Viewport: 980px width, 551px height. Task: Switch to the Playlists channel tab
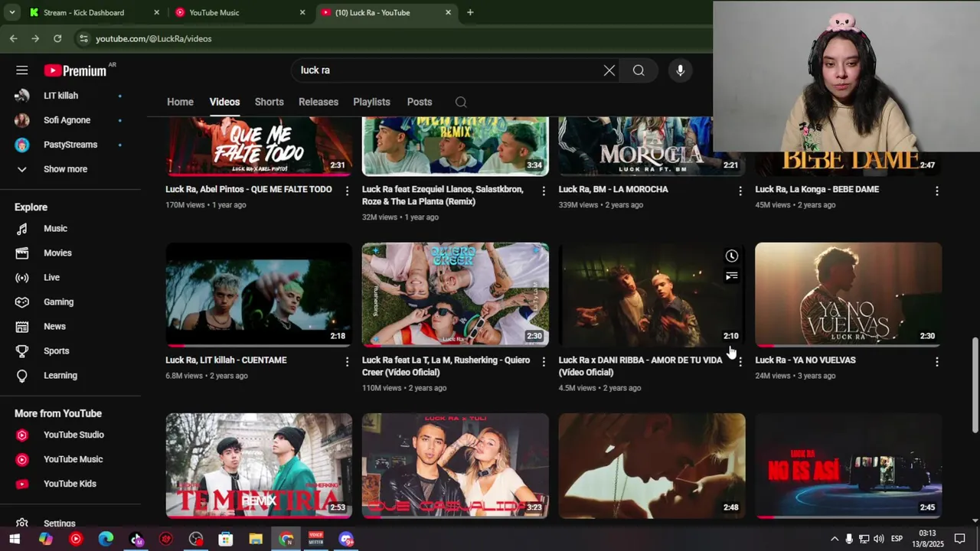371,102
